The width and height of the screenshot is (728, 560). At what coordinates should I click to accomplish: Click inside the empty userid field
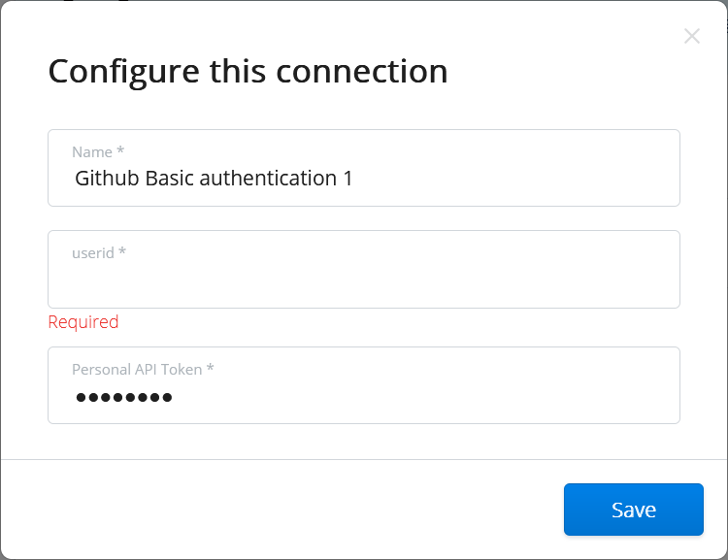[363, 280]
